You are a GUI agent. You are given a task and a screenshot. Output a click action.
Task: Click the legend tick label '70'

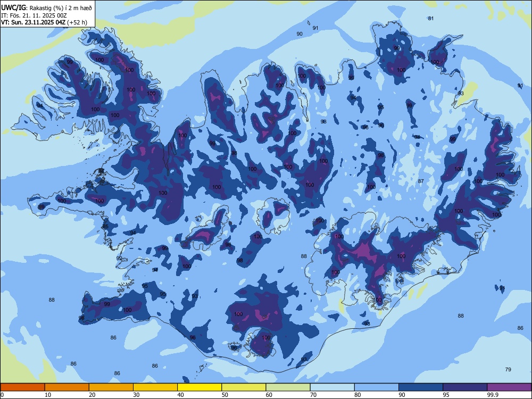pos(313,395)
